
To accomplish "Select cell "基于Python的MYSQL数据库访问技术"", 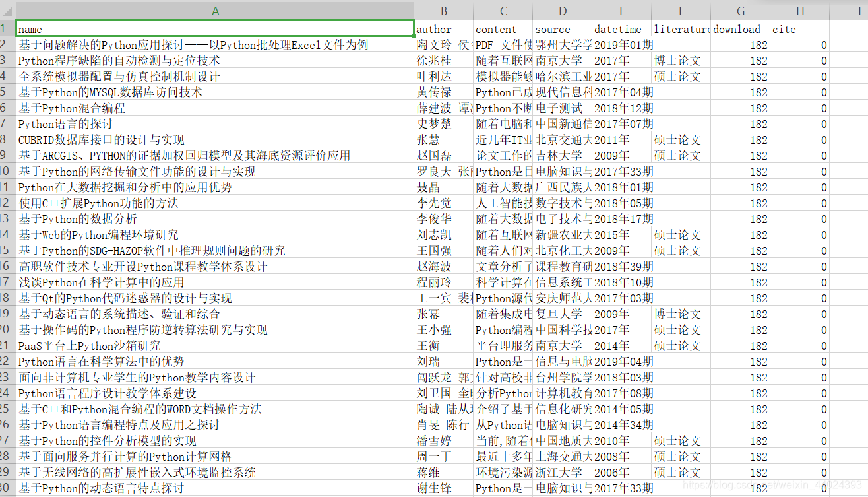I will pyautogui.click(x=215, y=92).
